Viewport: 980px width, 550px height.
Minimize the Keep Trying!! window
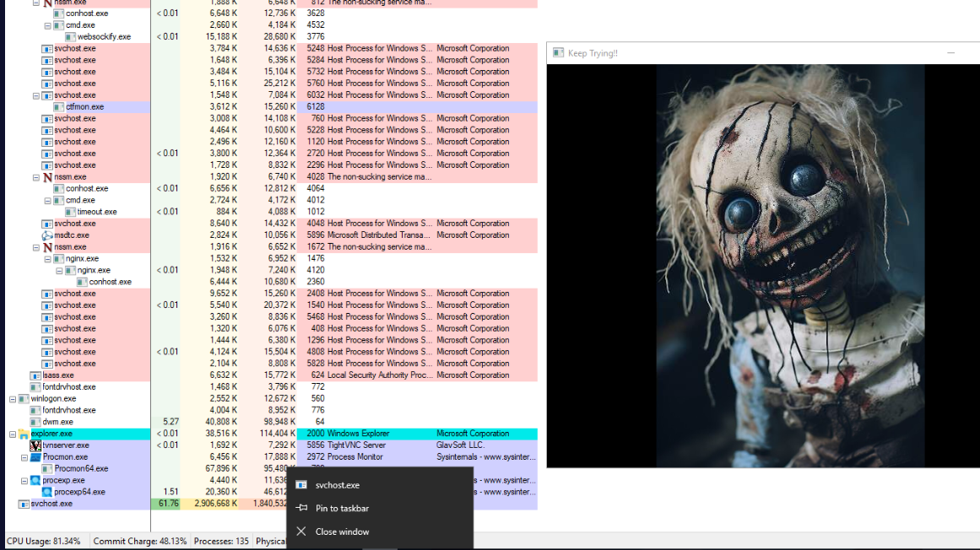(950, 53)
